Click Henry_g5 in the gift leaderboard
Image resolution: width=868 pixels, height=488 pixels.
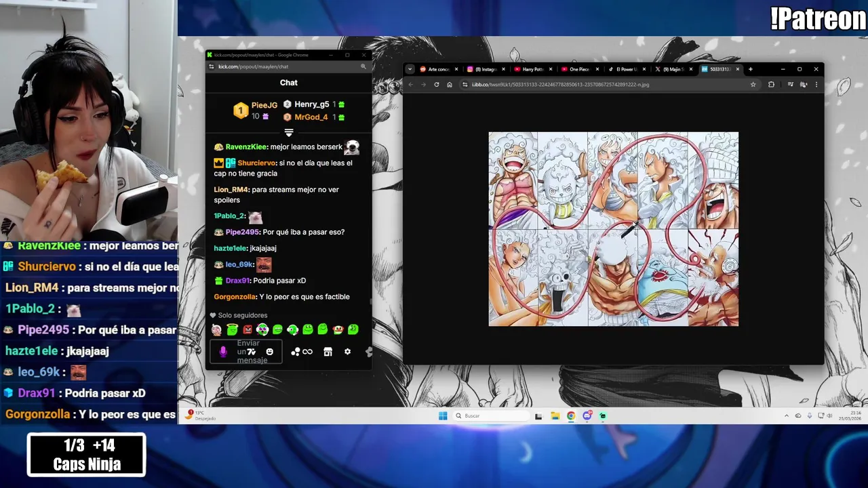[312, 104]
